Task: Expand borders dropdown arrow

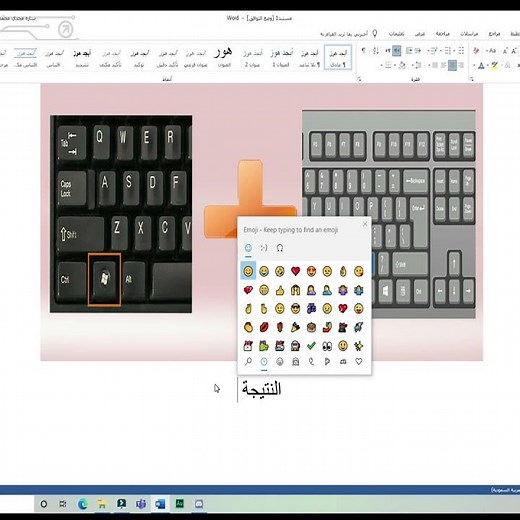Action: pos(382,65)
